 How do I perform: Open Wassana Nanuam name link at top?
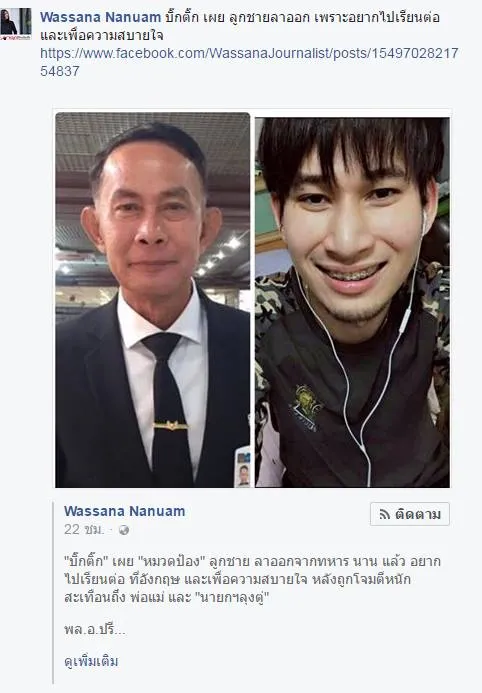[x=100, y=17]
